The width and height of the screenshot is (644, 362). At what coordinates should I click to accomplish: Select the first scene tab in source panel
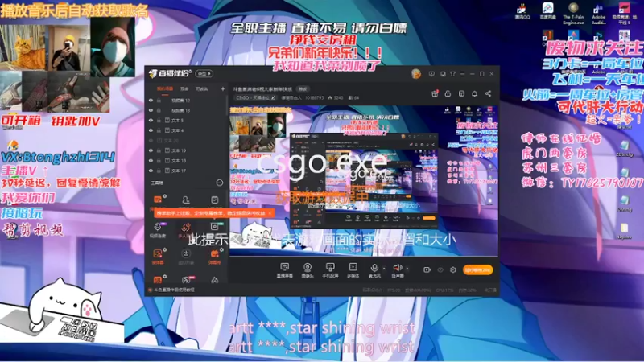tap(165, 88)
